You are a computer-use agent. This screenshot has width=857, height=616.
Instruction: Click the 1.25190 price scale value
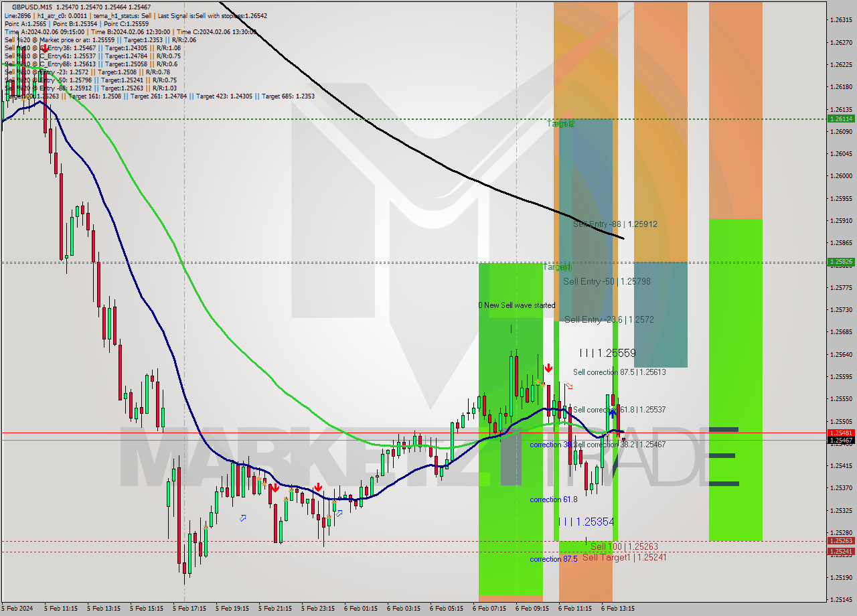point(841,577)
